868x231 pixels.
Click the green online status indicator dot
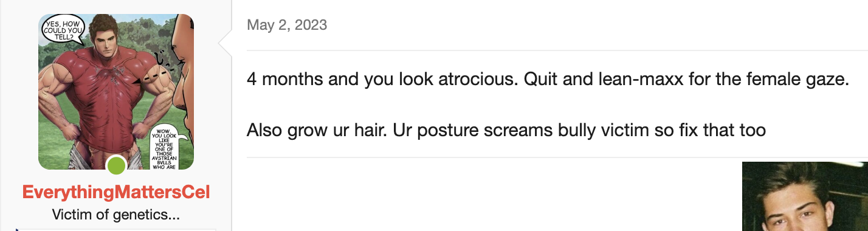coord(116,166)
